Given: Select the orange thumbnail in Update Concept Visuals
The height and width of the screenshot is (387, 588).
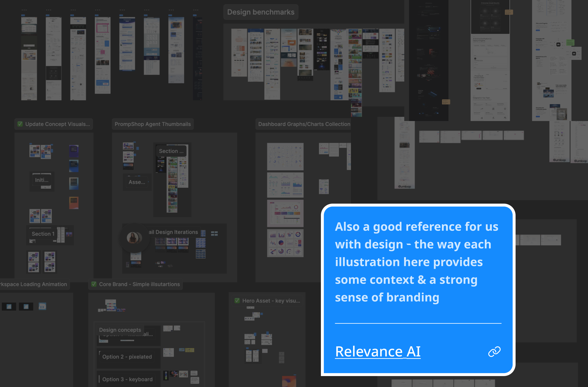Looking at the screenshot, I should 74,203.
